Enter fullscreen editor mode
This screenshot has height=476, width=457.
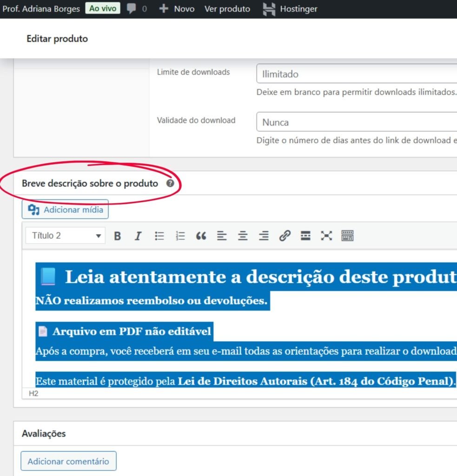pyautogui.click(x=326, y=236)
